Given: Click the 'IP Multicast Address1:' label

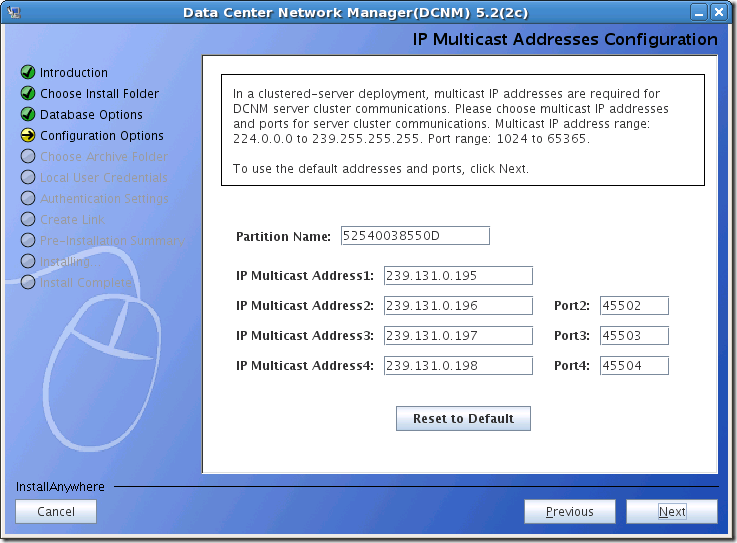Looking at the screenshot, I should click(x=305, y=275).
